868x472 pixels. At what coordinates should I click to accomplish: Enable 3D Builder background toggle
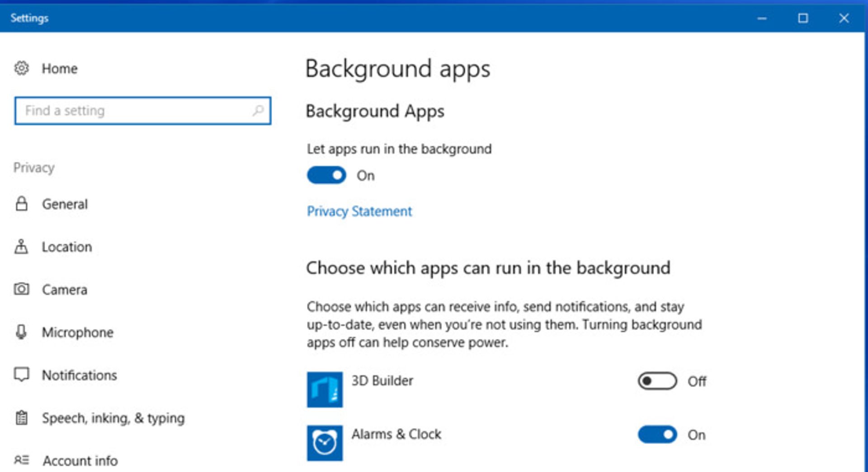[657, 381]
